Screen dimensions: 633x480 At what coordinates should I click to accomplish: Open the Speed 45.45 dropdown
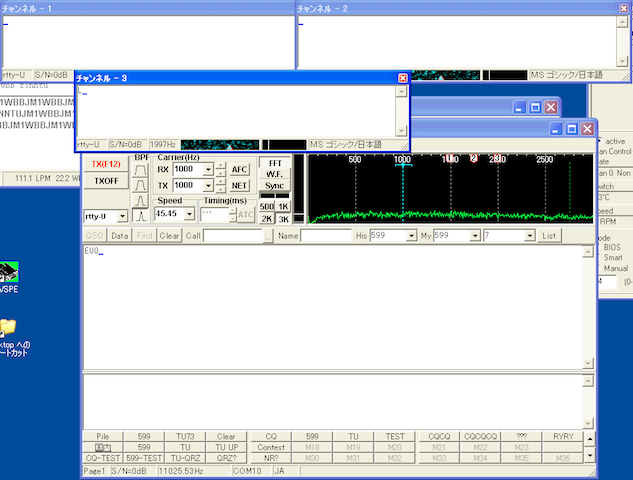click(x=189, y=214)
